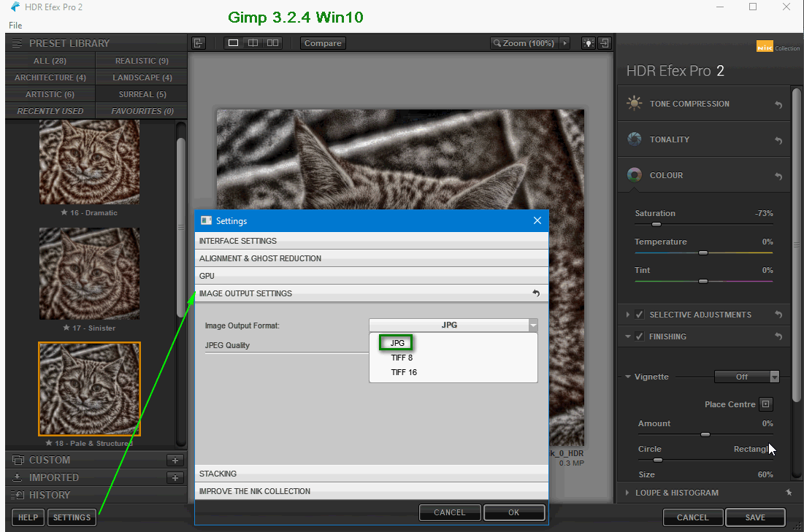Close the Settings dialog with X

(537, 220)
